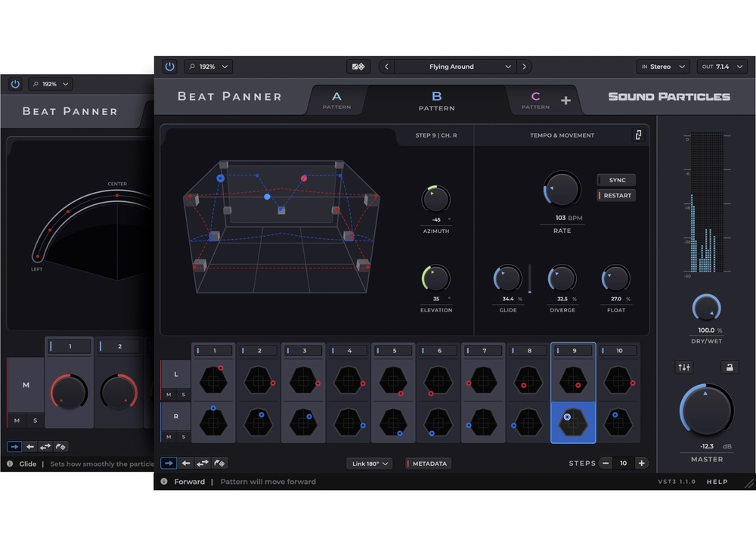Click the power icon in the back window
The height and width of the screenshot is (546, 756).
point(15,84)
